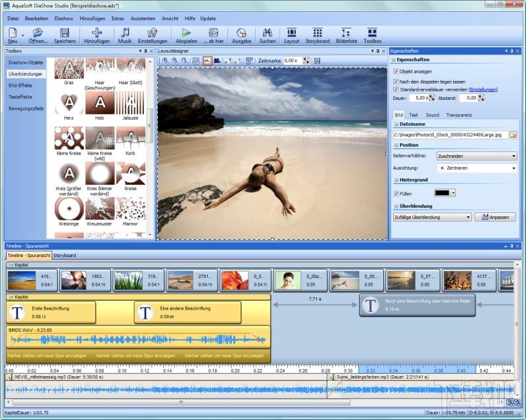The width and height of the screenshot is (526, 420).
Task: Select the Herz transition effect
Action: click(69, 104)
